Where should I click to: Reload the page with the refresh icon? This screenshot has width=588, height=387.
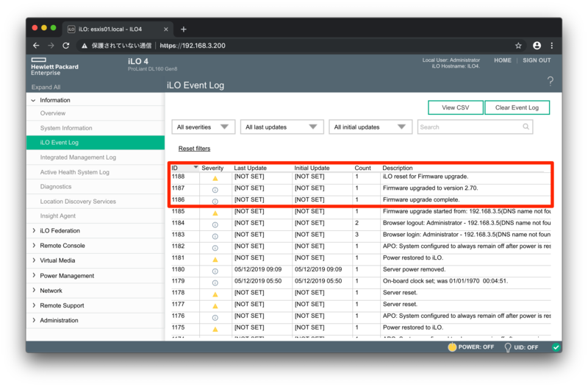pos(66,46)
